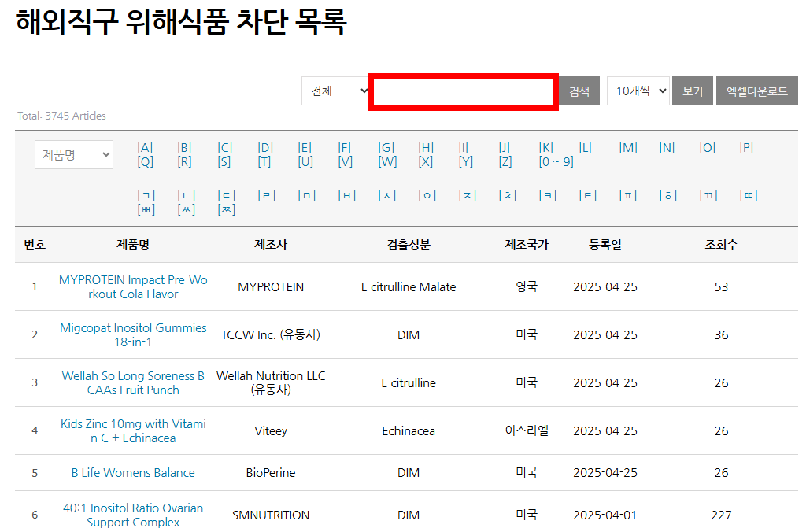
Task: Filter by letter [D]
Action: click(265, 147)
